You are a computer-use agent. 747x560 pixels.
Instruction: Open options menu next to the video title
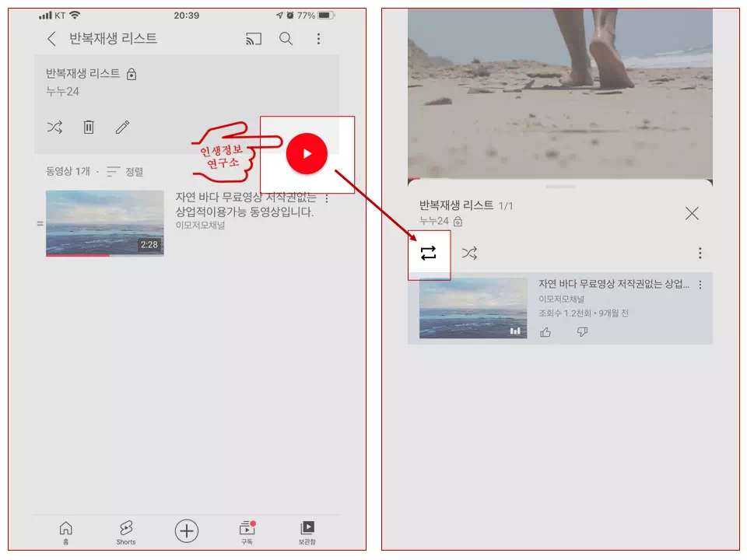click(326, 198)
